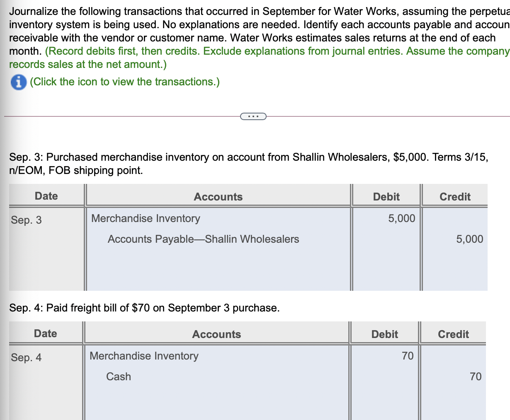The width and height of the screenshot is (510, 420).
Task: Click the blue info icon
Action: pos(18,82)
